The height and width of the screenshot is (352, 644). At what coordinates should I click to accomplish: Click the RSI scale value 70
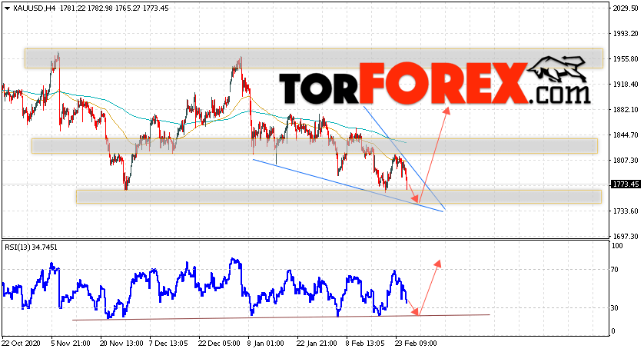coord(615,270)
